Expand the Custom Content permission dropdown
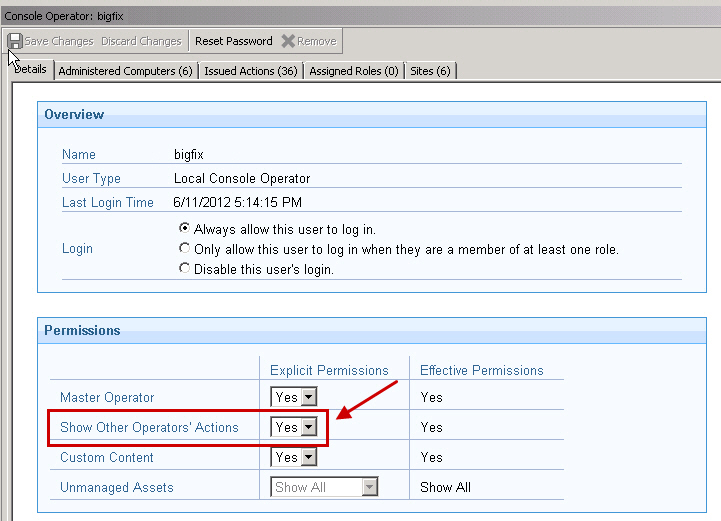 [308, 457]
